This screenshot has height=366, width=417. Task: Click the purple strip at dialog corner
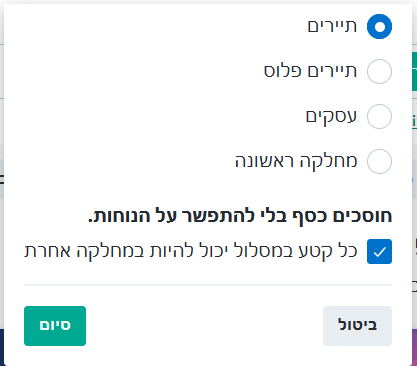pos(414,347)
